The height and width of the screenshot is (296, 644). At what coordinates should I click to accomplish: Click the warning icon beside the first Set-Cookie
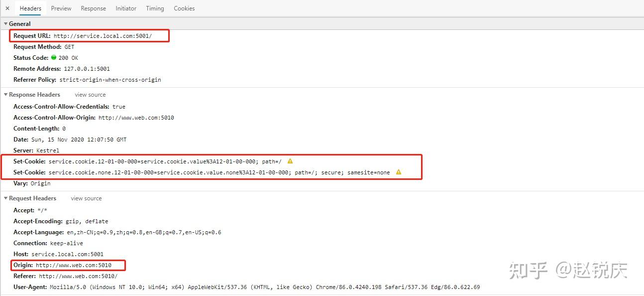click(290, 161)
